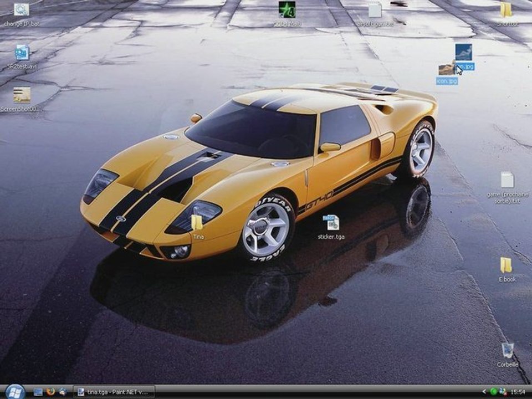The width and height of the screenshot is (532, 399).
Task: Switch to tina.tga - Paint.NET taskbar button
Action: pos(114,392)
